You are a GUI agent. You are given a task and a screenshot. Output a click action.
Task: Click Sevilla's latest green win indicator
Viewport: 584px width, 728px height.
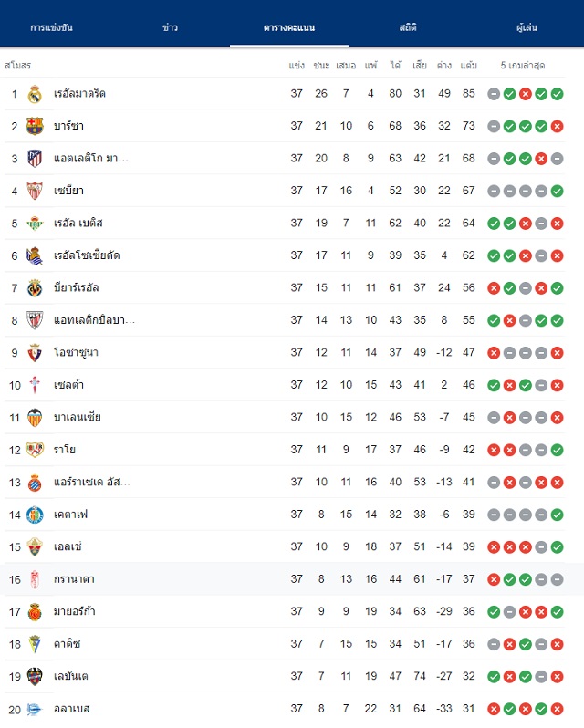[557, 192]
